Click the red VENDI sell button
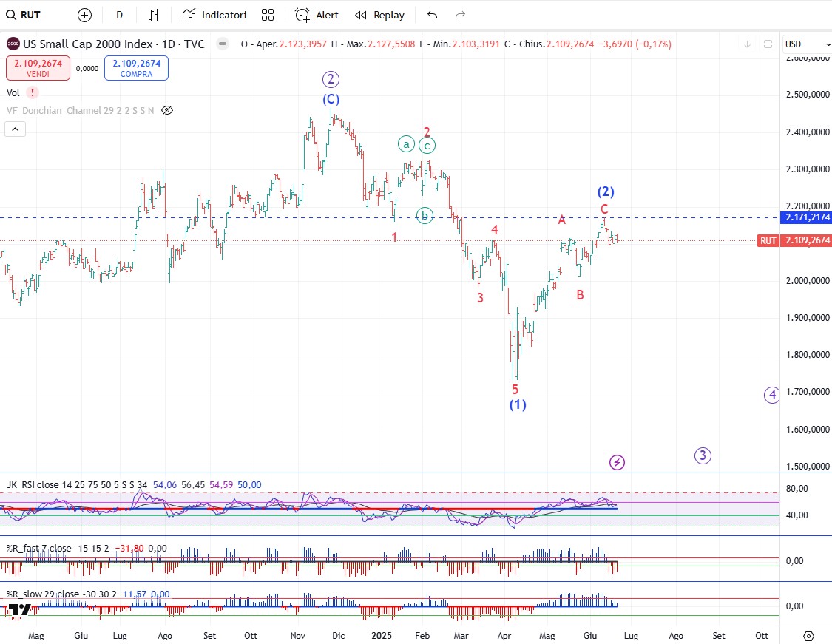The image size is (832, 644). 38,68
